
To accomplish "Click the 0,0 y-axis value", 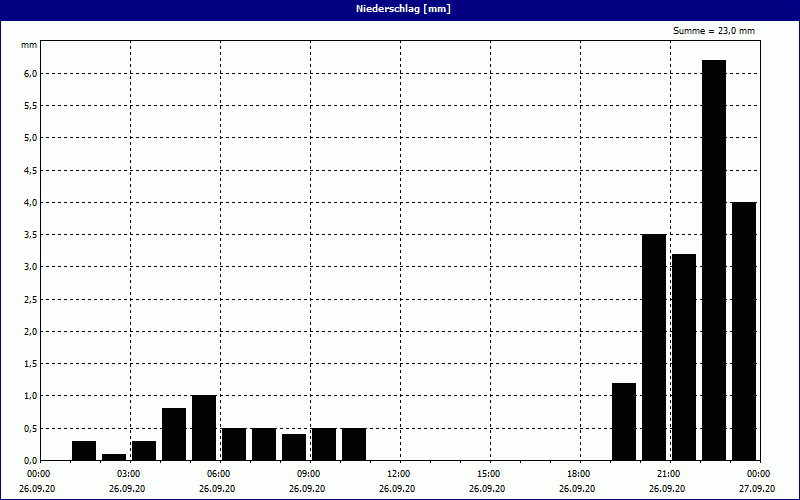I will [31, 461].
